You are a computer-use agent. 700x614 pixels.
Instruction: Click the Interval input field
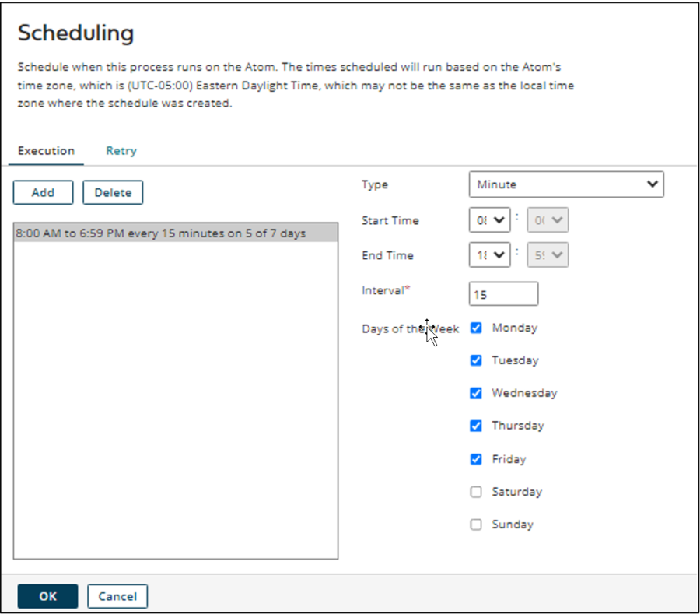point(503,294)
